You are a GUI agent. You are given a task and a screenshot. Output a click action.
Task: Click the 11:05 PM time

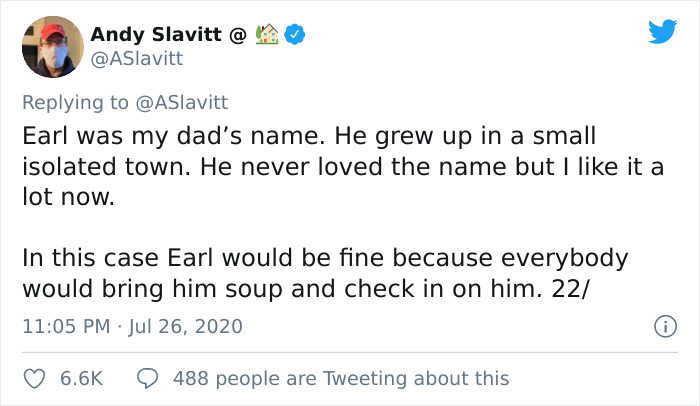(x=62, y=326)
